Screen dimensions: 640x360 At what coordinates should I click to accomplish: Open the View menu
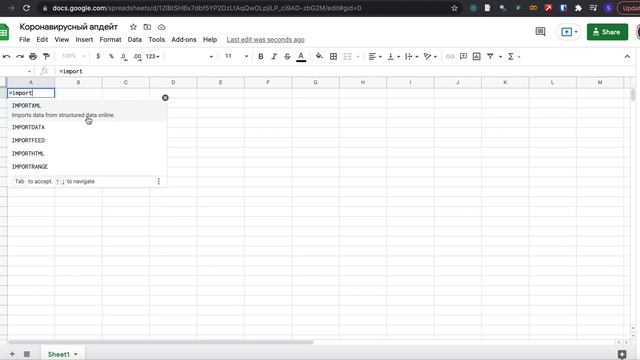tap(62, 40)
